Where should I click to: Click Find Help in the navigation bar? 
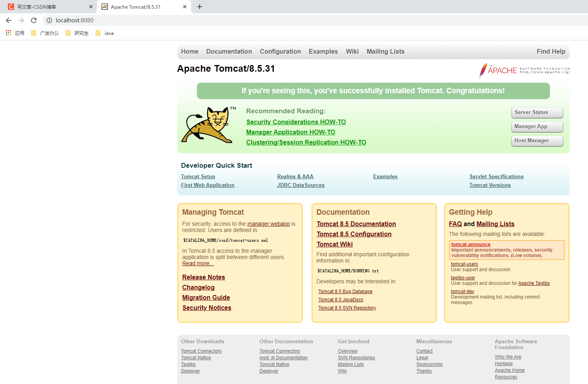(551, 52)
